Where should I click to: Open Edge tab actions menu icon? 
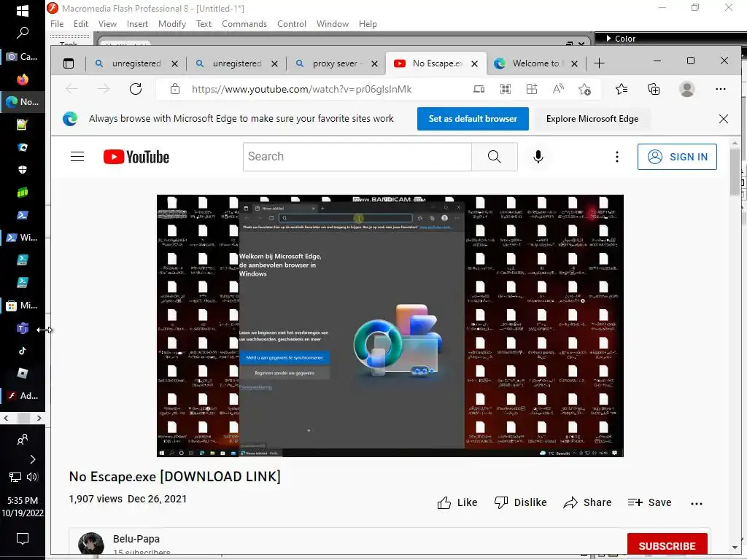[69, 63]
